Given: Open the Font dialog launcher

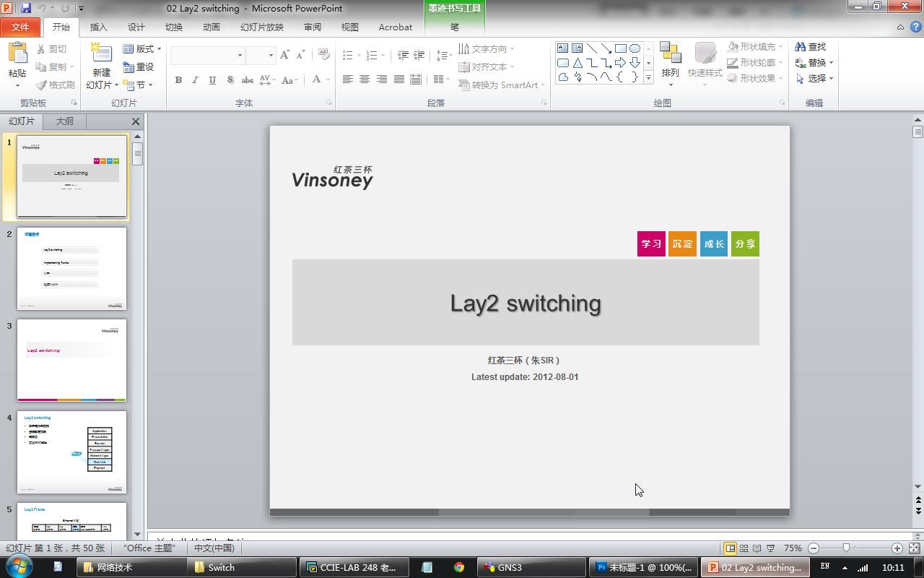Looking at the screenshot, I should coord(328,103).
